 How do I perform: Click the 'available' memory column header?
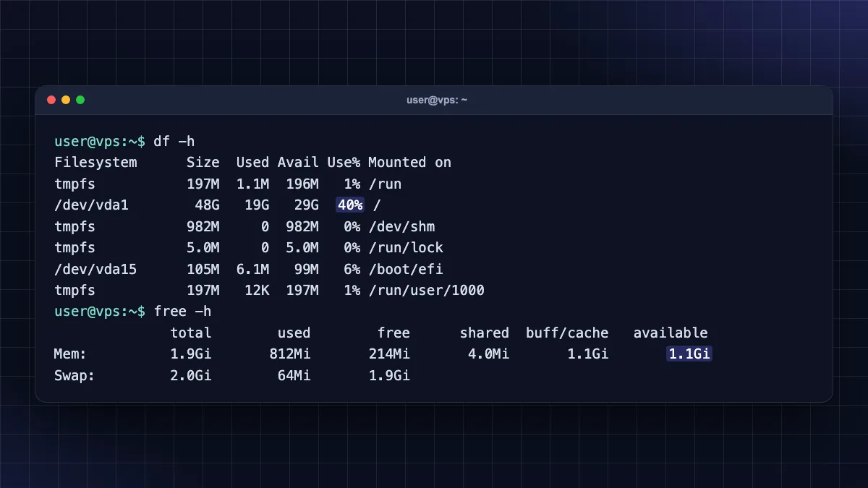point(671,333)
